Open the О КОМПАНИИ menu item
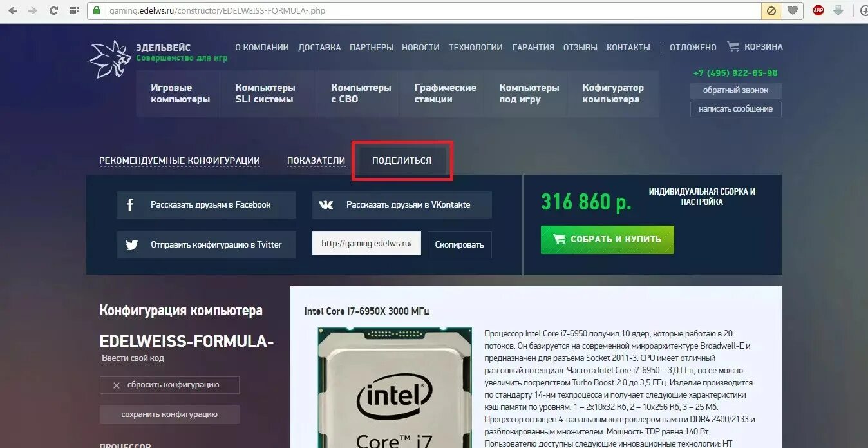This screenshot has width=868, height=448. point(261,47)
